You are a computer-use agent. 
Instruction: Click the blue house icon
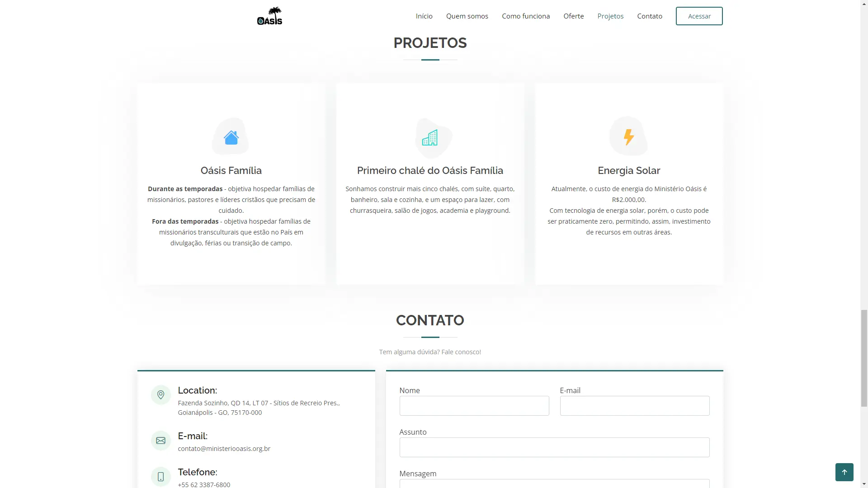(231, 137)
